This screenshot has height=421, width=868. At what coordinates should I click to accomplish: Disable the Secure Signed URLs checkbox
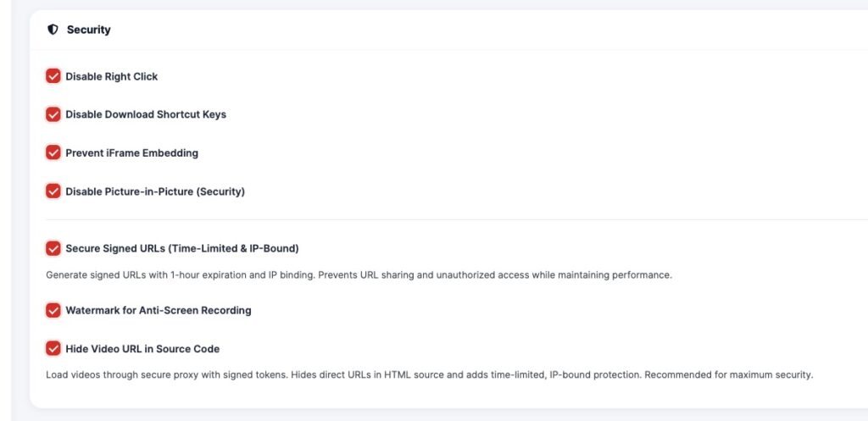[x=53, y=249]
